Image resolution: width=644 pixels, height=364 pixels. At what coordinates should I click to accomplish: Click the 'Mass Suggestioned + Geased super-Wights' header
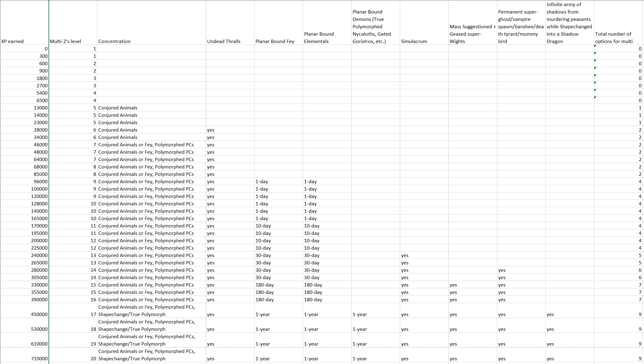point(473,22)
